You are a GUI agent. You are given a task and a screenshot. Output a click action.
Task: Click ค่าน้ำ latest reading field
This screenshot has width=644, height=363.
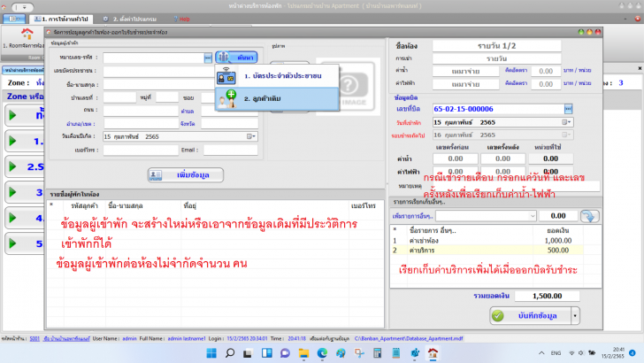tap(502, 158)
